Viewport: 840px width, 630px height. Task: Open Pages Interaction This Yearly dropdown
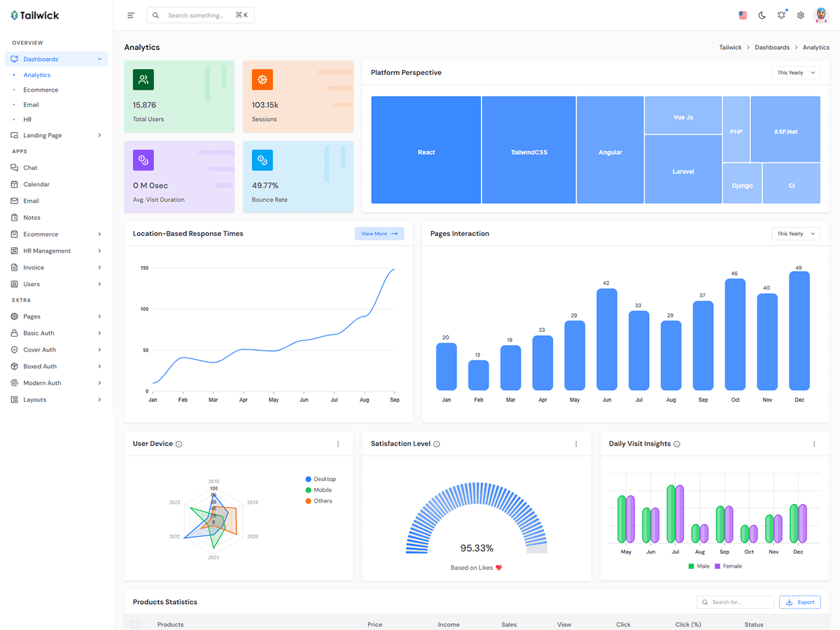pos(796,234)
